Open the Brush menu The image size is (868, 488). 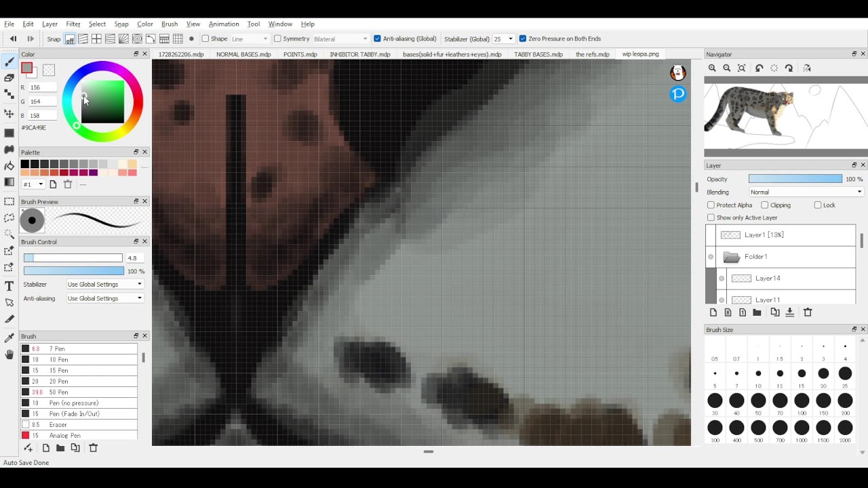[x=170, y=24]
